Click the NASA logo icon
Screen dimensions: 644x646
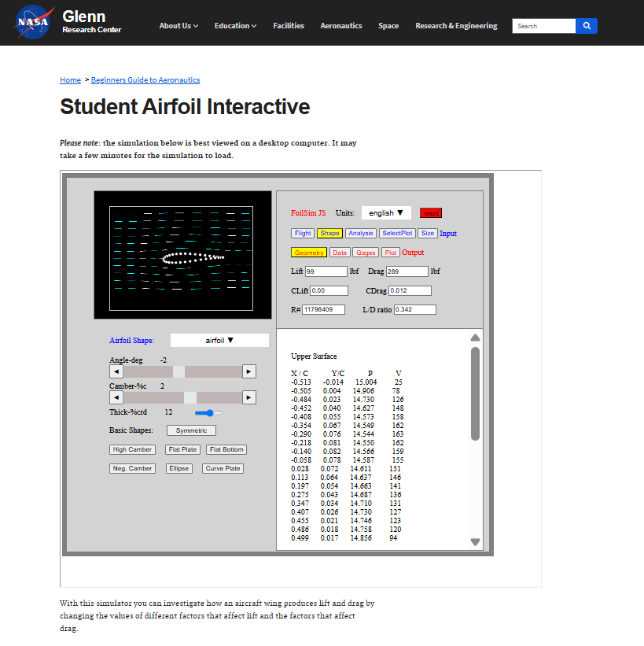pos(35,23)
